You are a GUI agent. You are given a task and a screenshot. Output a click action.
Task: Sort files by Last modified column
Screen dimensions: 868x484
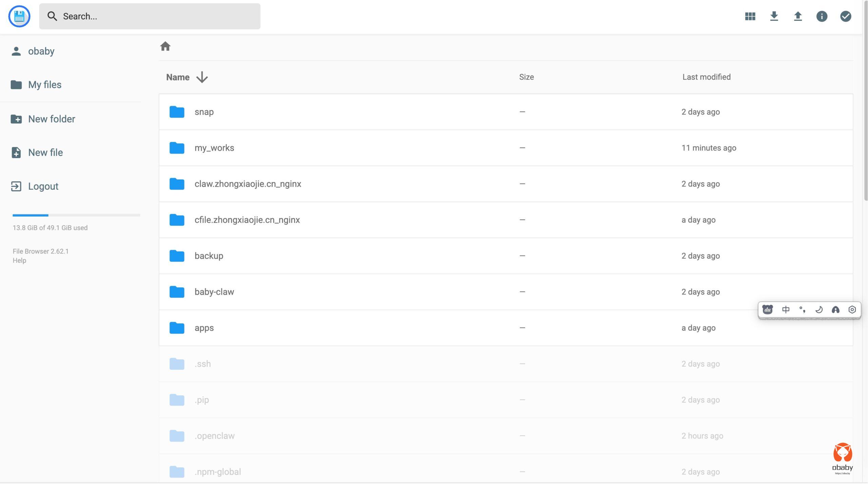pos(706,77)
